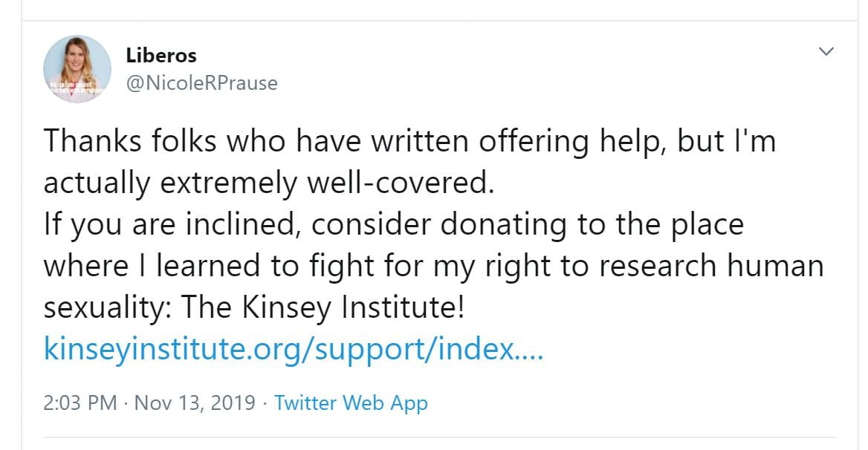Open the @NicoleRPrause handle profile

(x=201, y=82)
